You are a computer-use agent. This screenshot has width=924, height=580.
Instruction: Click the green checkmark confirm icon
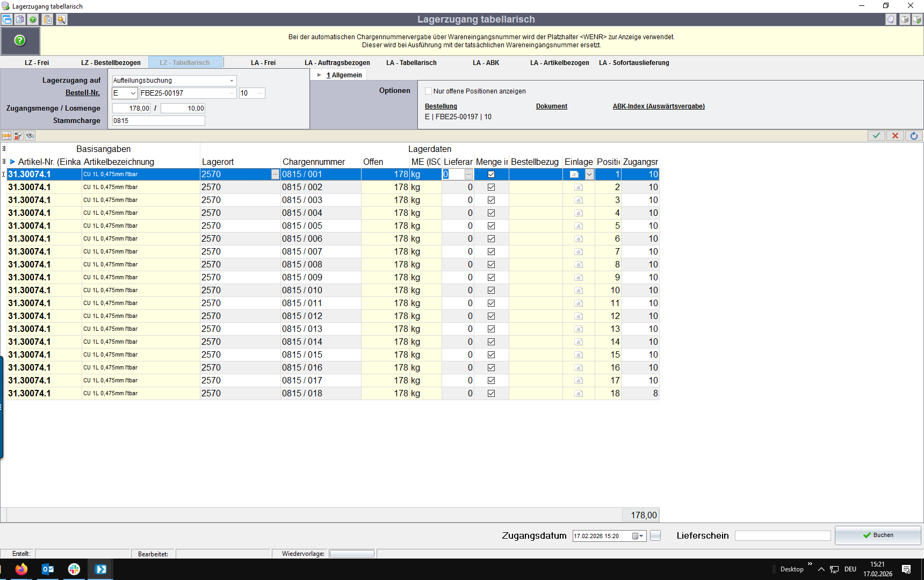coord(876,136)
